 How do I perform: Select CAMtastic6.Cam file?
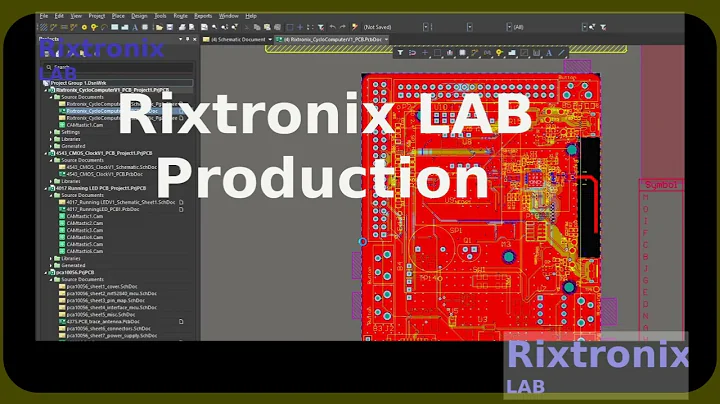(84, 251)
